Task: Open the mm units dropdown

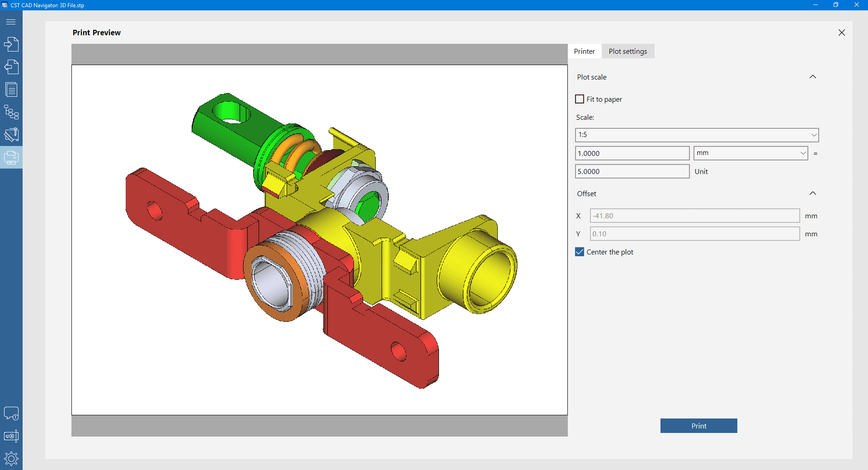Action: click(750, 153)
